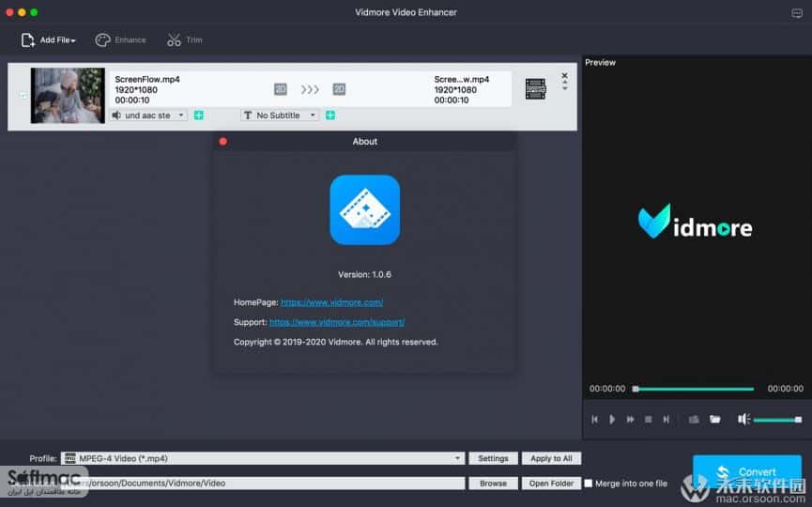This screenshot has height=507, width=812.
Task: Open the Profile MPEG-4 Video dropdown
Action: (262, 458)
